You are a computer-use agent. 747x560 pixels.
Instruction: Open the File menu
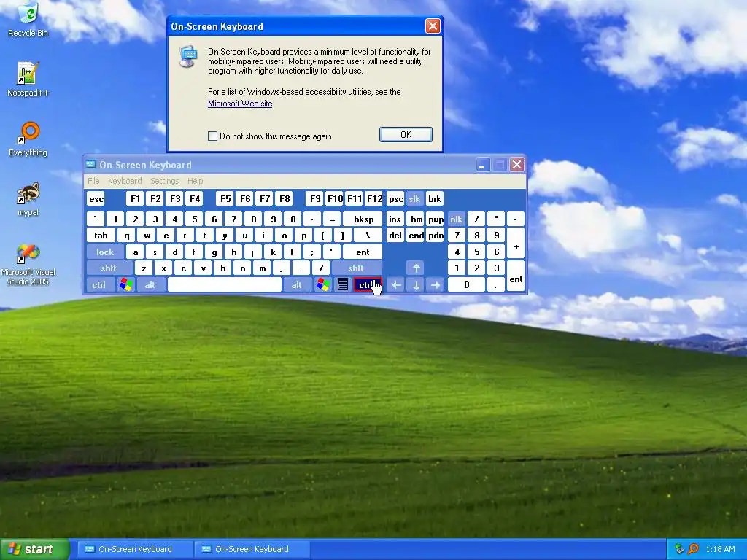click(x=93, y=181)
